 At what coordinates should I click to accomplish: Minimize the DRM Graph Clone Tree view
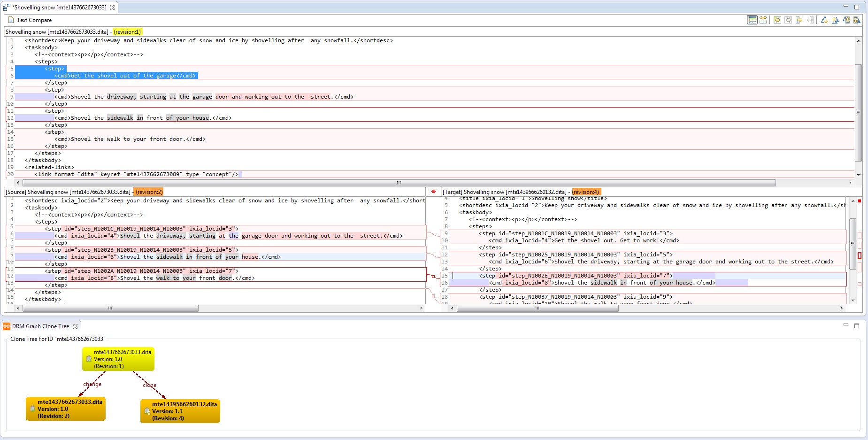(846, 324)
